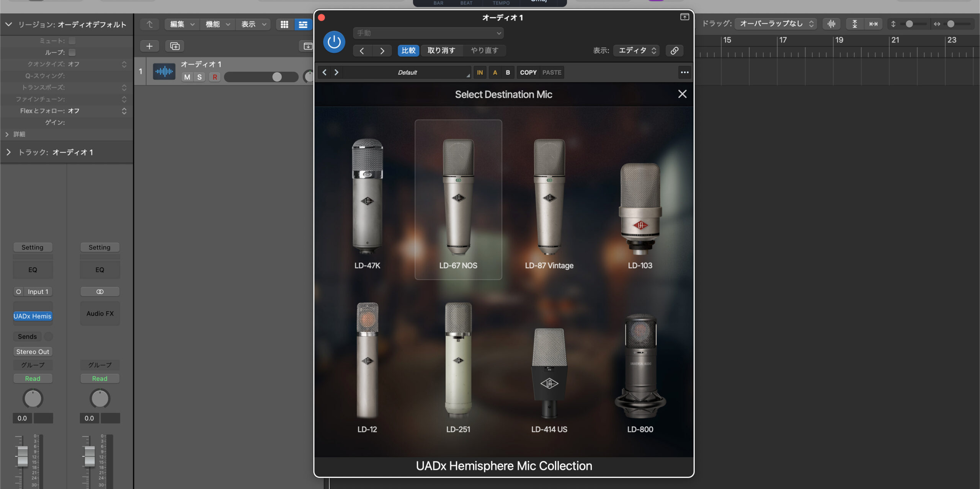Viewport: 980px width, 489px height.
Task: Toggle the 比較 compare button
Action: [x=408, y=51]
